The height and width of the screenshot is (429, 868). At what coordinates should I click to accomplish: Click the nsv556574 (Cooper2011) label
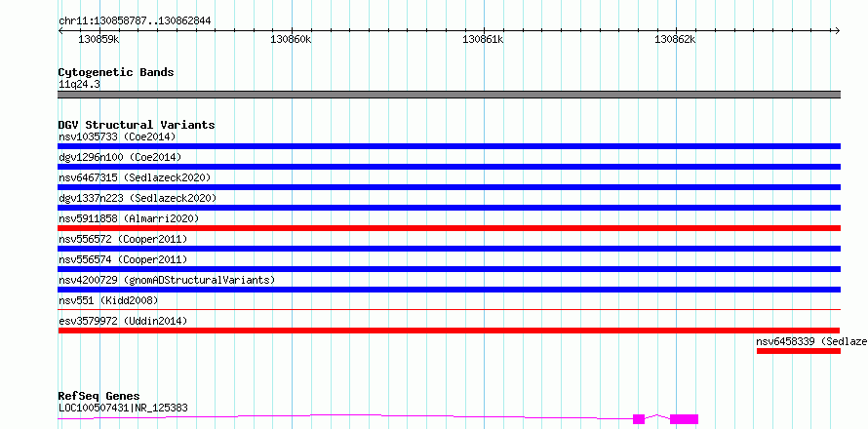[x=123, y=259]
